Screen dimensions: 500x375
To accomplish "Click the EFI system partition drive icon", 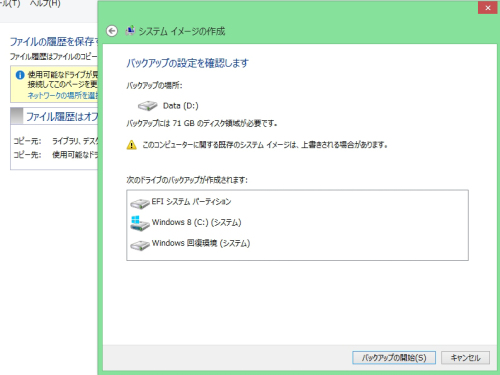I will [x=140, y=203].
